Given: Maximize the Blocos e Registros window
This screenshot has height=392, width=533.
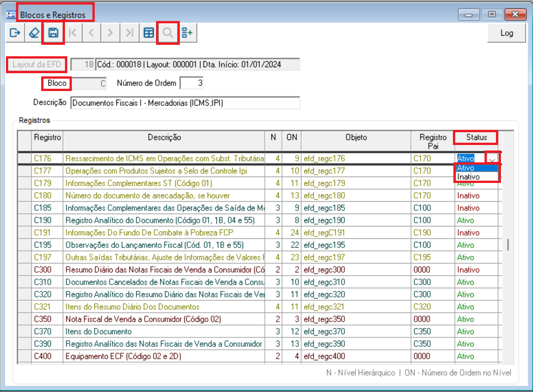Looking at the screenshot, I should [492, 15].
